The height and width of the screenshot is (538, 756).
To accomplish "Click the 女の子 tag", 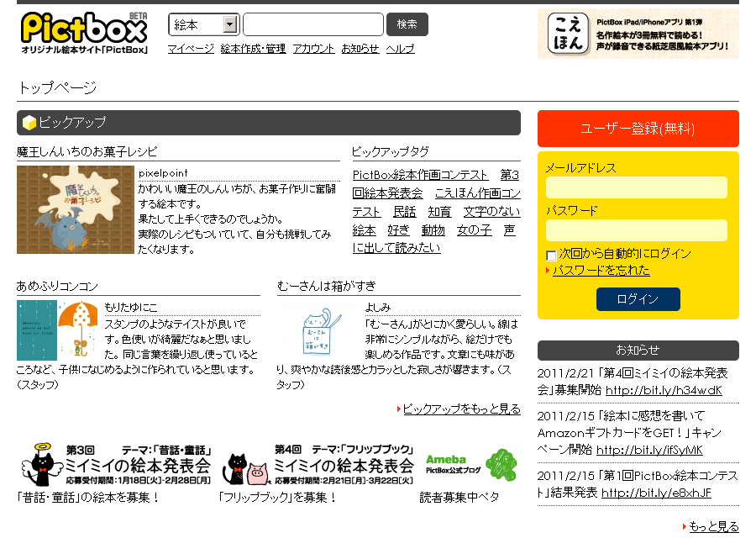I will pos(474,229).
